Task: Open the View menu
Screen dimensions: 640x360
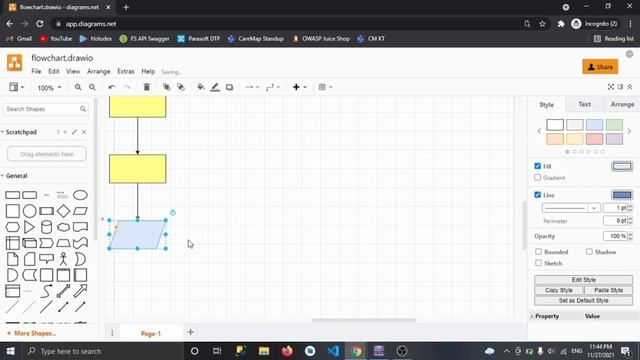Action: 73,71
